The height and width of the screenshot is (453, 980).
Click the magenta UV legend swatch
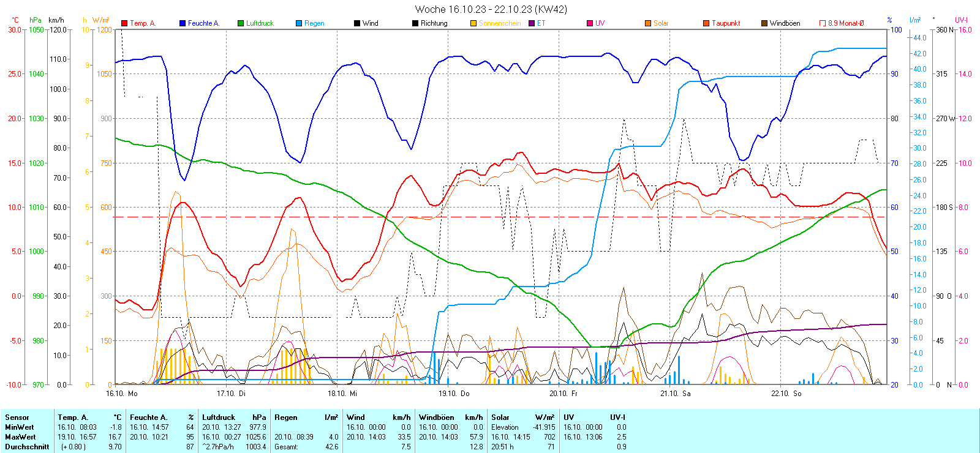coord(590,23)
